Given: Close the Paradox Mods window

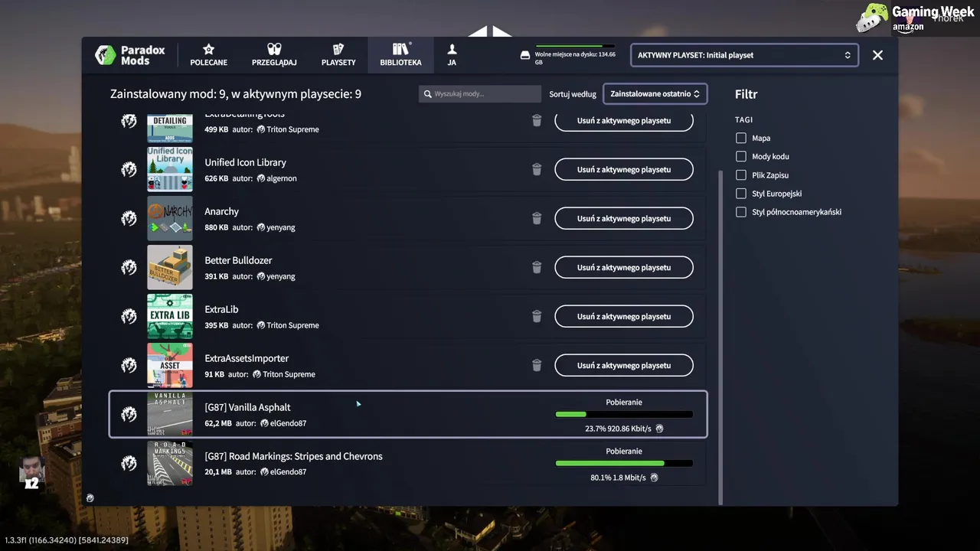Looking at the screenshot, I should pyautogui.click(x=877, y=55).
